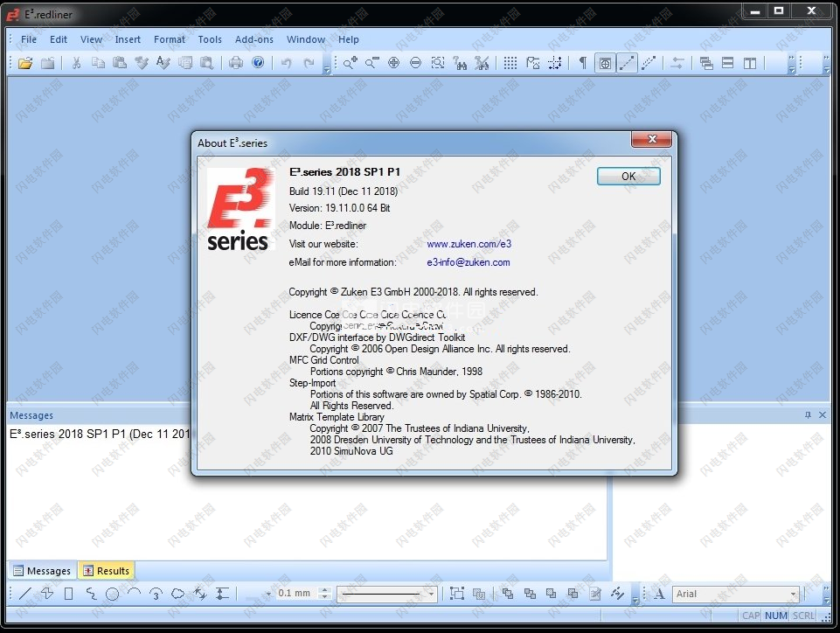Open the View menu
The height and width of the screenshot is (633, 840).
91,39
